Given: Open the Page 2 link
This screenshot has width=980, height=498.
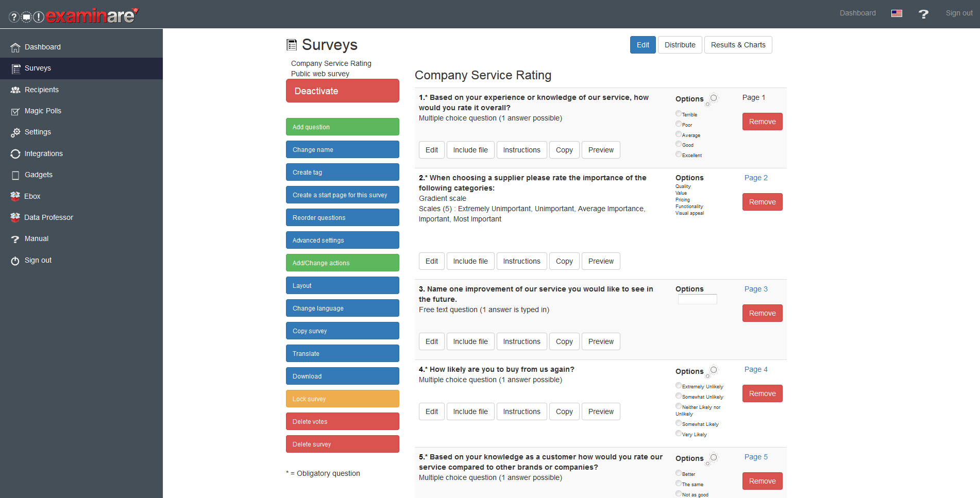Looking at the screenshot, I should [756, 178].
